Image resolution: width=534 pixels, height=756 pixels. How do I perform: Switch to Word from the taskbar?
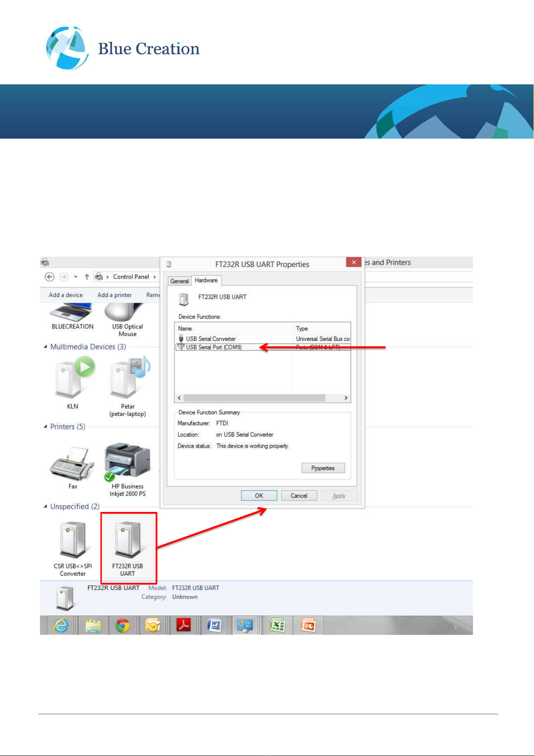click(214, 625)
